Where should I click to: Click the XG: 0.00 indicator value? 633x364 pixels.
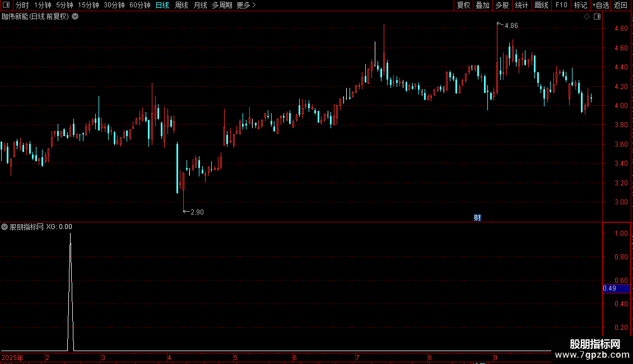59,227
